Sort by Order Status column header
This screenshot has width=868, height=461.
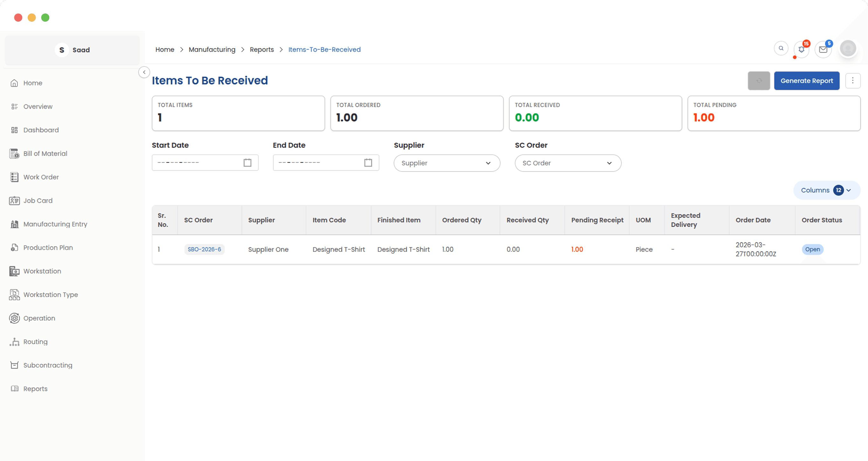point(822,220)
